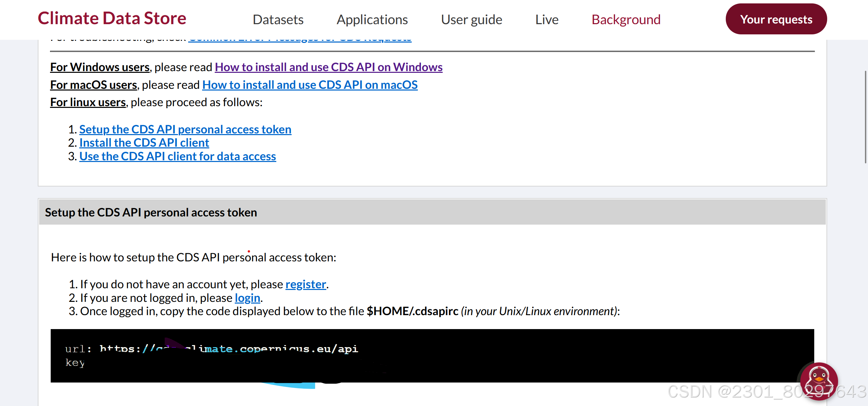Follow the Install the CDS API client link
Viewport: 868px width, 406px height.
click(144, 143)
